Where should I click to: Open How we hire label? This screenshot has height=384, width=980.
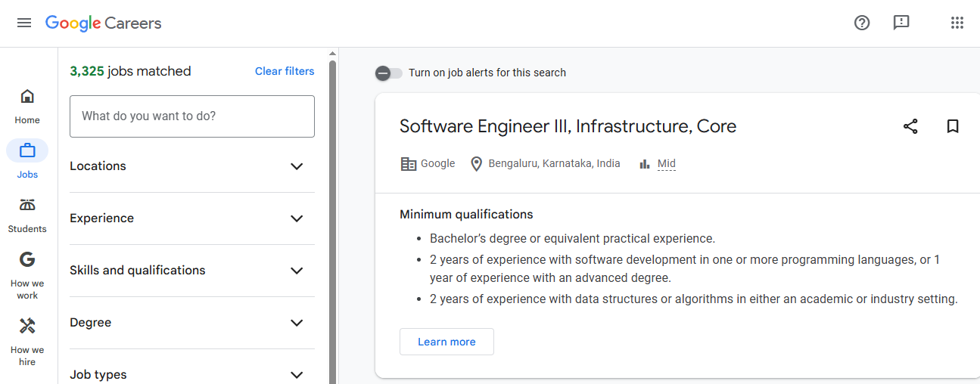click(x=27, y=356)
